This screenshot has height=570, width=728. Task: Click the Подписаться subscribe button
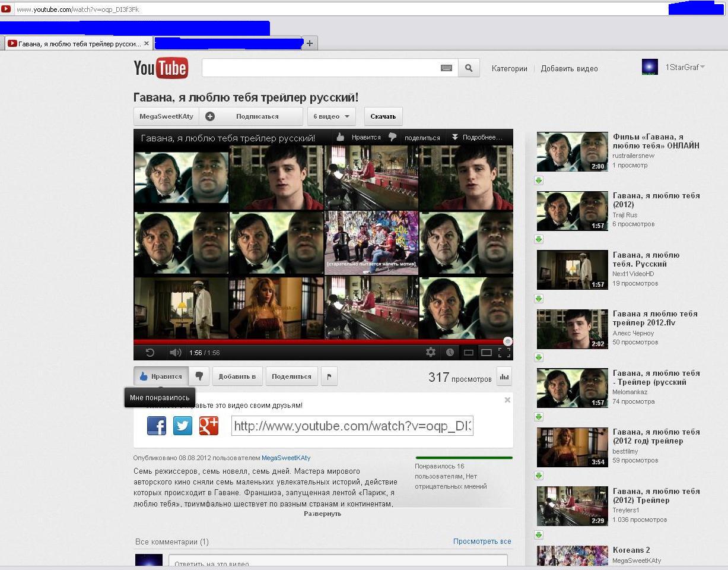251,116
